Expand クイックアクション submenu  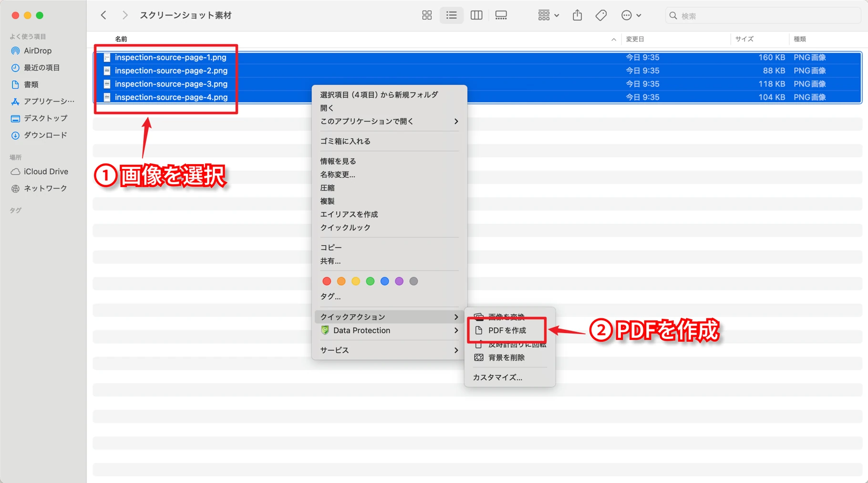(x=389, y=317)
